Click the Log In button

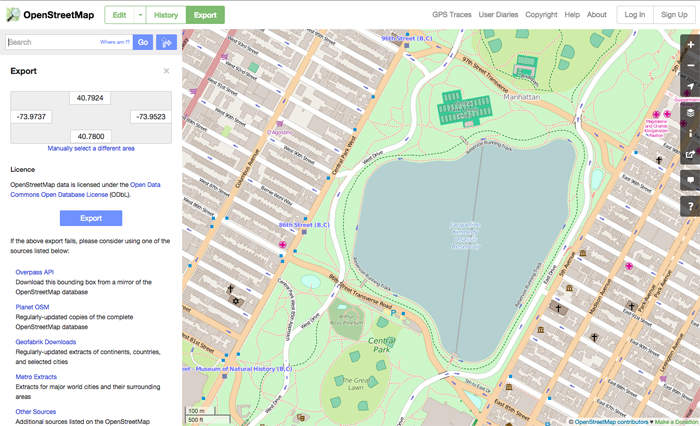[634, 15]
